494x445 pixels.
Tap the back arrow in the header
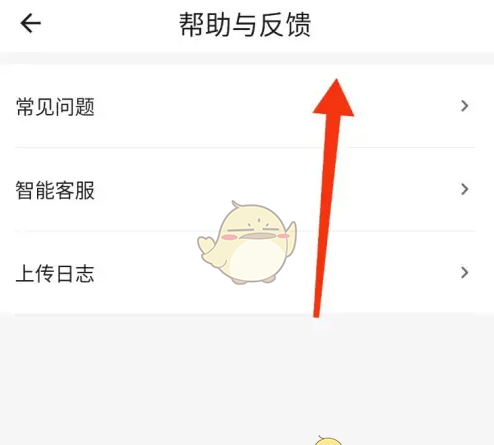[30, 23]
